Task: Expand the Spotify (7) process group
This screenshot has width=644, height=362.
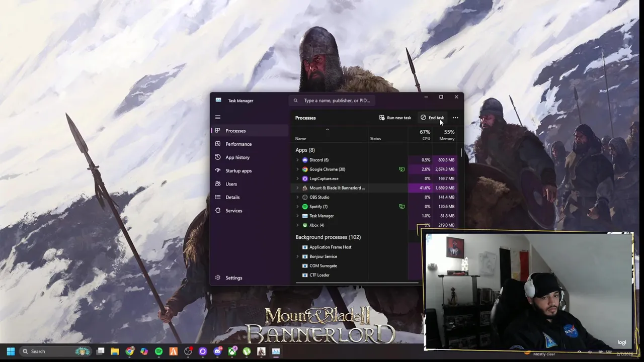Action: (x=297, y=207)
